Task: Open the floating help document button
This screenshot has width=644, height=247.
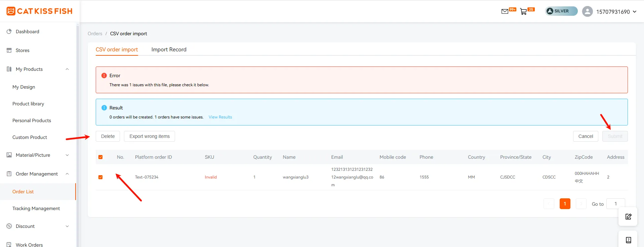Action: point(628,240)
